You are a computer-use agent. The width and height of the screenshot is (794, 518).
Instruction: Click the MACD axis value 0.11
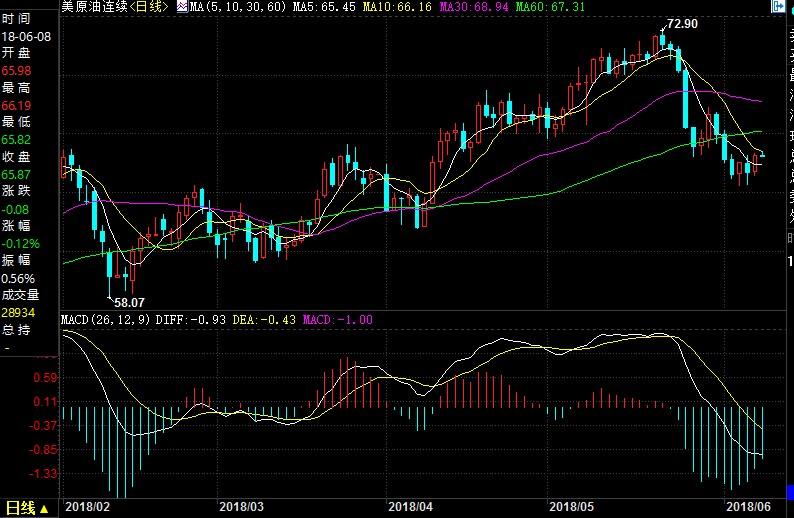[x=46, y=402]
